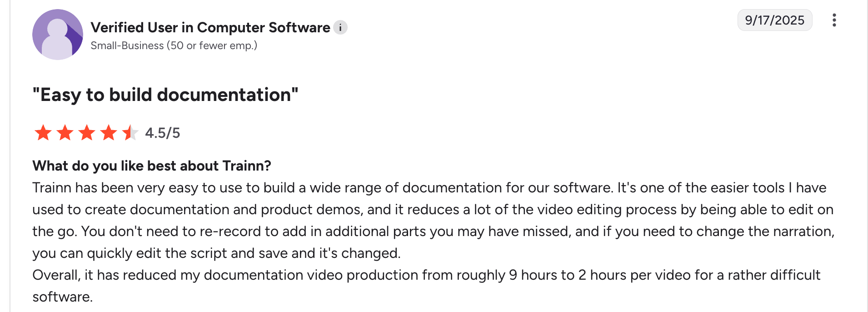This screenshot has width=868, height=312.
Task: Click the third rating star
Action: pyautogui.click(x=87, y=133)
